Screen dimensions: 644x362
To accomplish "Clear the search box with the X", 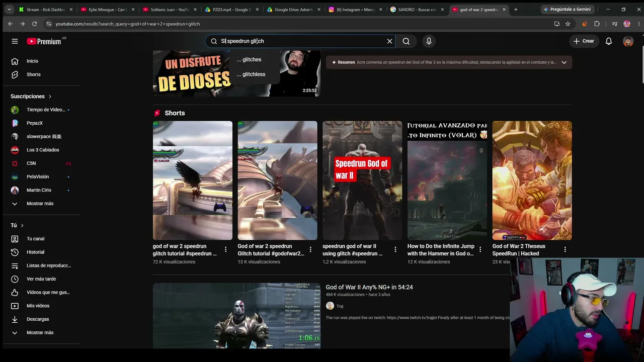I will point(389,41).
